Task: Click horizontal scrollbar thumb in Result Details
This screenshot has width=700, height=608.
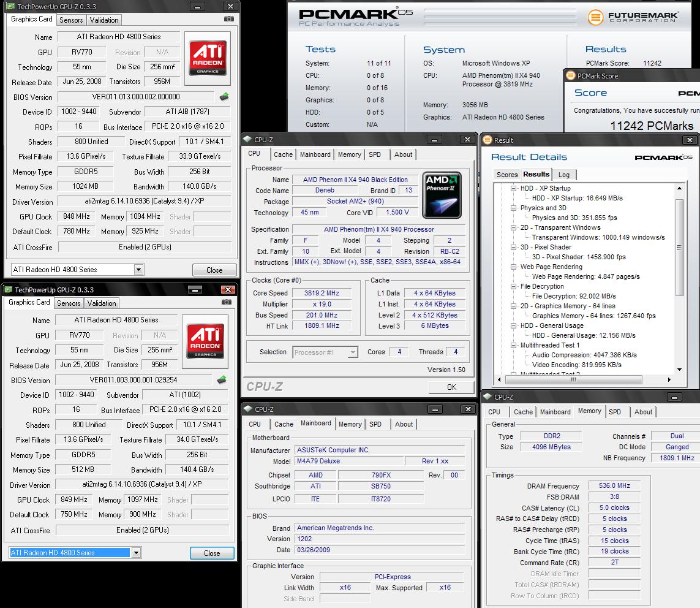Action: pos(574,380)
